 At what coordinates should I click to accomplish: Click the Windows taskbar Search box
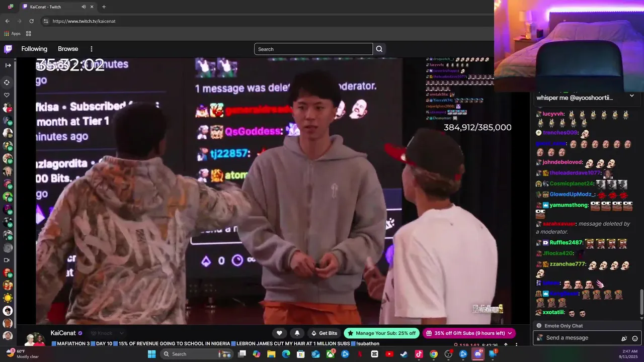click(x=196, y=354)
